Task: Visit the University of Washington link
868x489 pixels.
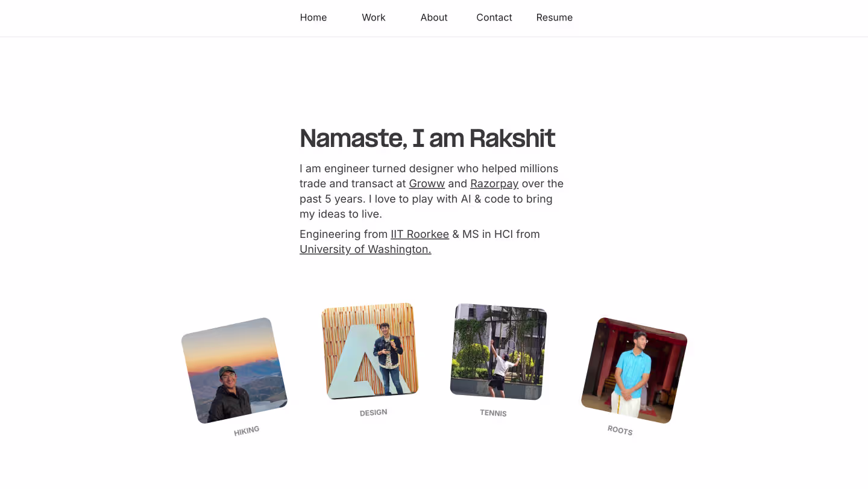Action: point(365,249)
